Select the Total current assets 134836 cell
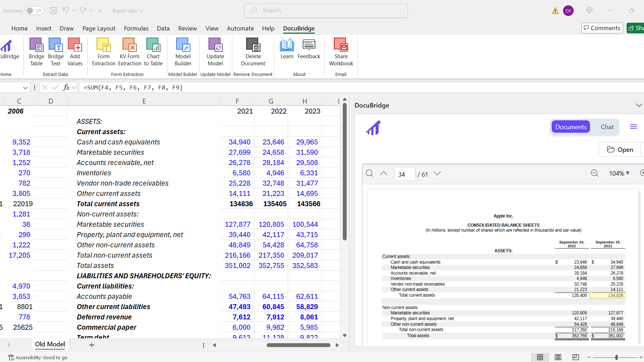 click(x=237, y=204)
